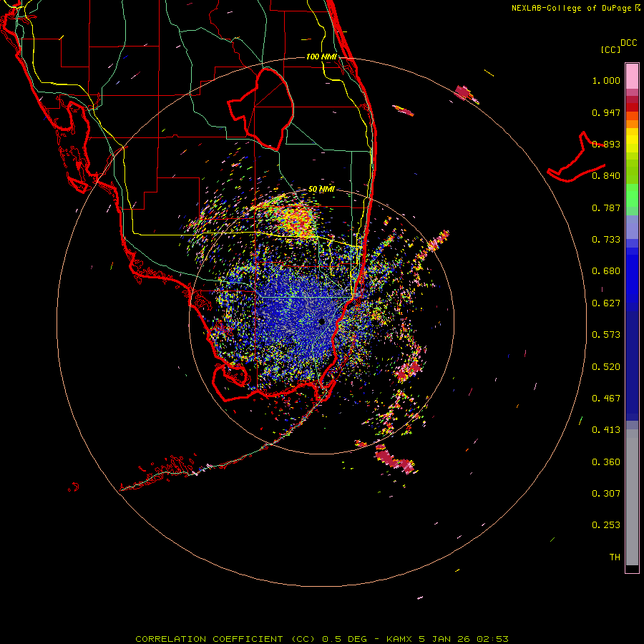Screen dimensions: 644x644
Task: Select the 0.307 legend value
Action: [606, 494]
